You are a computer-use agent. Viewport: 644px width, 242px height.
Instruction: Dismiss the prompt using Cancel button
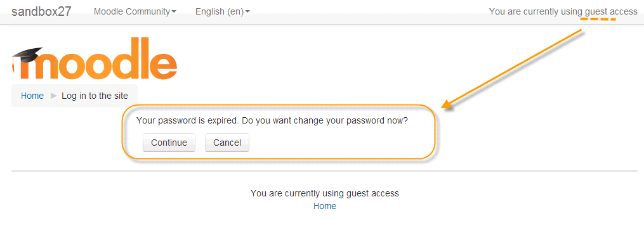227,143
